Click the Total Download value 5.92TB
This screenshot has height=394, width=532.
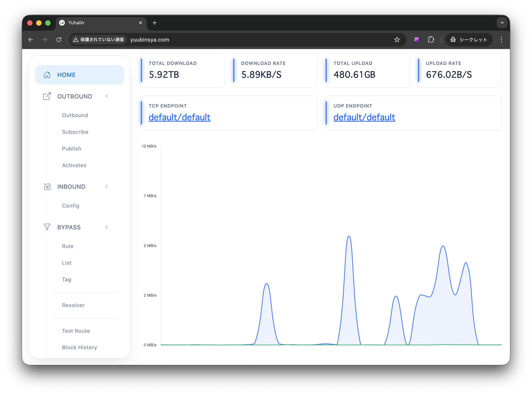tap(164, 75)
